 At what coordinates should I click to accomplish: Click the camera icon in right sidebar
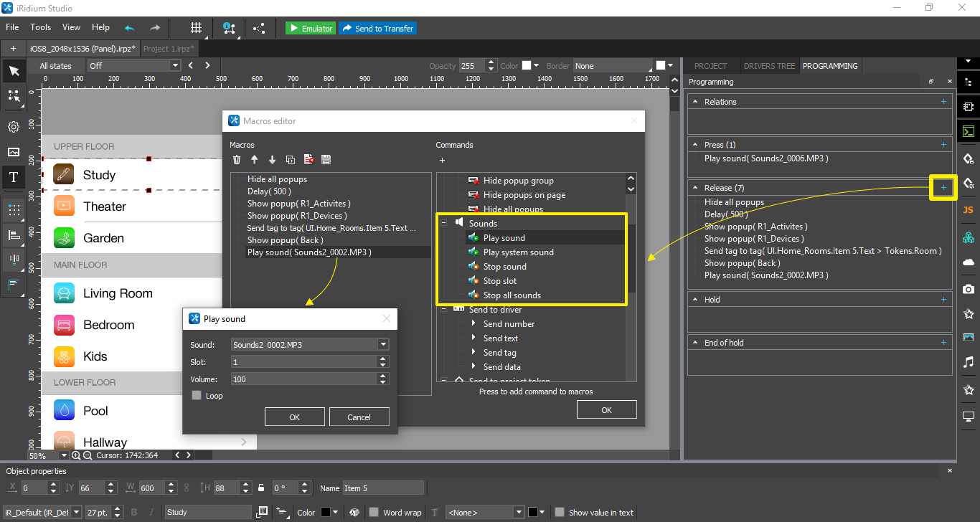tap(968, 288)
